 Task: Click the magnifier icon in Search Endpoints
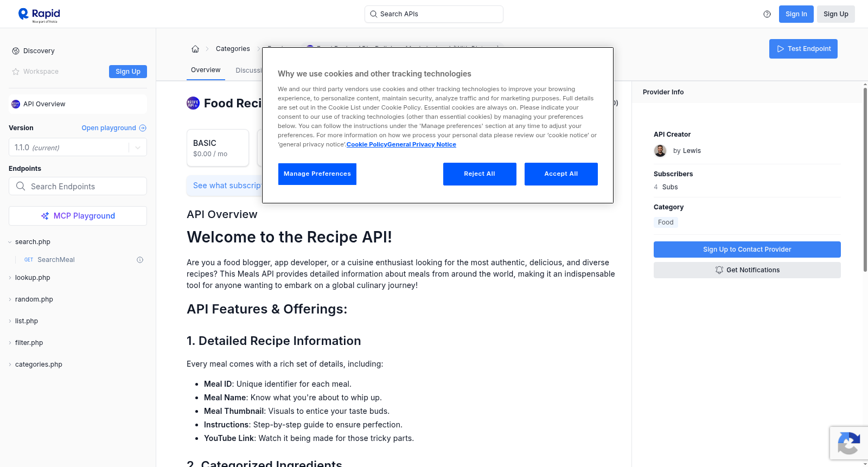click(21, 186)
